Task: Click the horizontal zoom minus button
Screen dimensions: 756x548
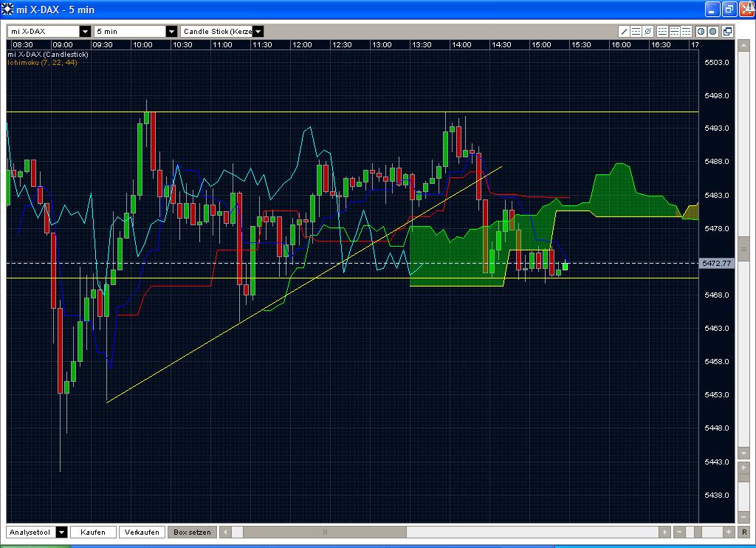Action: pyautogui.click(x=679, y=532)
